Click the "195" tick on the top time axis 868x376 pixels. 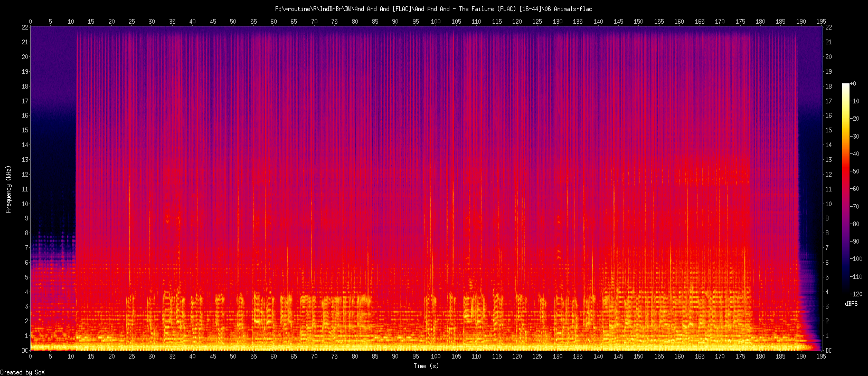(x=822, y=22)
